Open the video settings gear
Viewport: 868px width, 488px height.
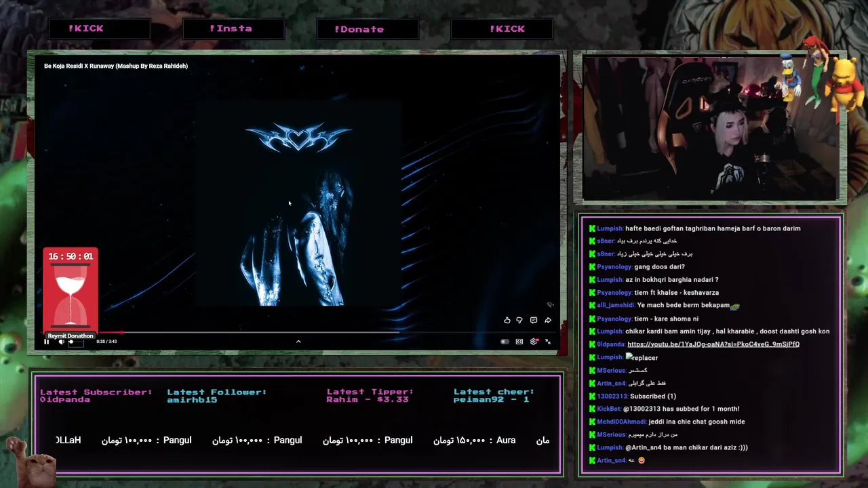[534, 342]
